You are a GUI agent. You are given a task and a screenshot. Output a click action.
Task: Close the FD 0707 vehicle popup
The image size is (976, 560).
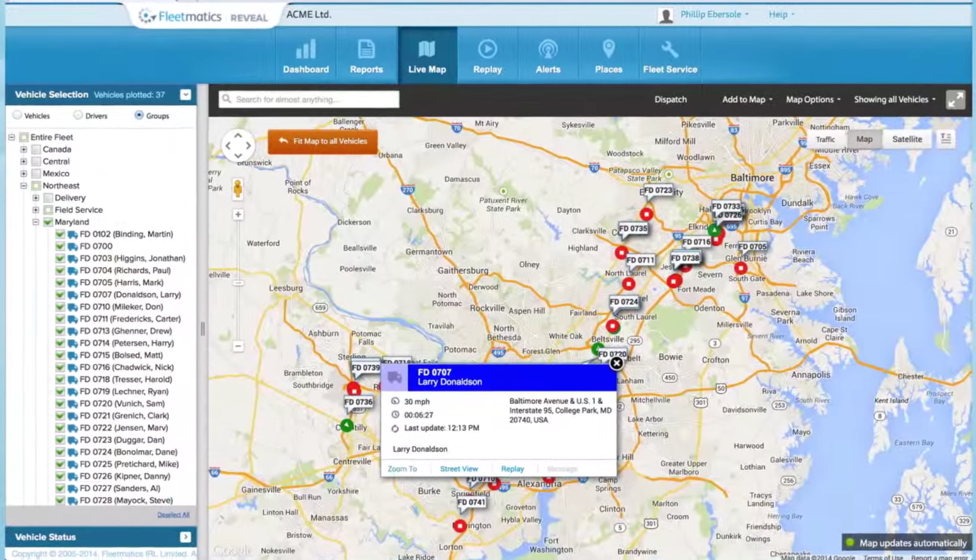(x=616, y=364)
